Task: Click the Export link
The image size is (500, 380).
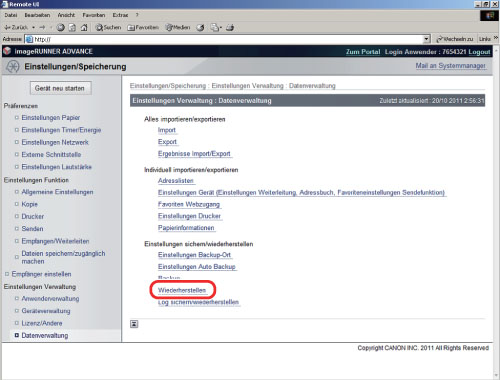Action: 167,142
